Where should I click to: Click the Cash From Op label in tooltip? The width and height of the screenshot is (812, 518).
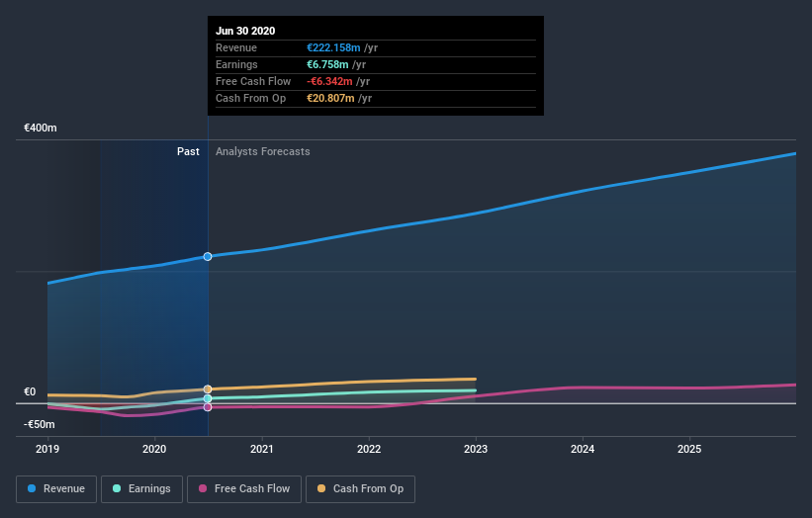pos(250,98)
